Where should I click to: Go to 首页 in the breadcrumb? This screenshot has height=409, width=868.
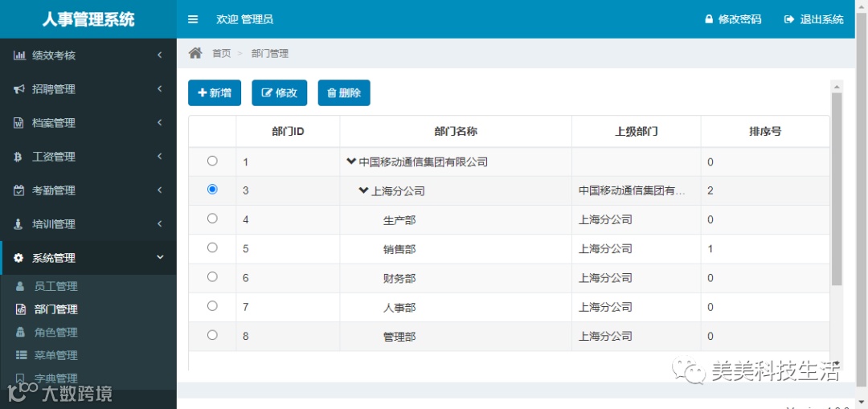pos(222,54)
